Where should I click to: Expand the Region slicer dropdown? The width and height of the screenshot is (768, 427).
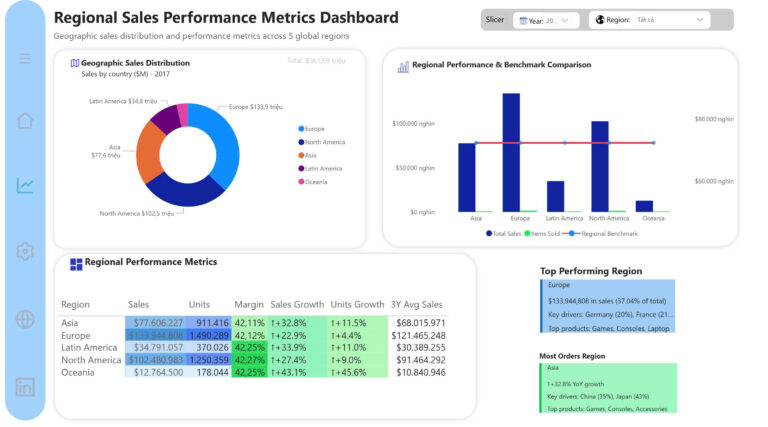(648, 20)
